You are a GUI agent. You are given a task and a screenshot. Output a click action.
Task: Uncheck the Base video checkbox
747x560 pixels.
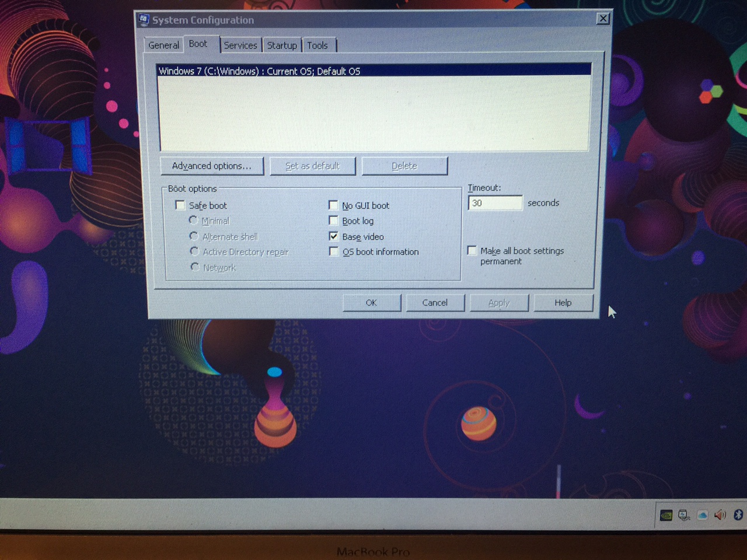[x=333, y=236]
